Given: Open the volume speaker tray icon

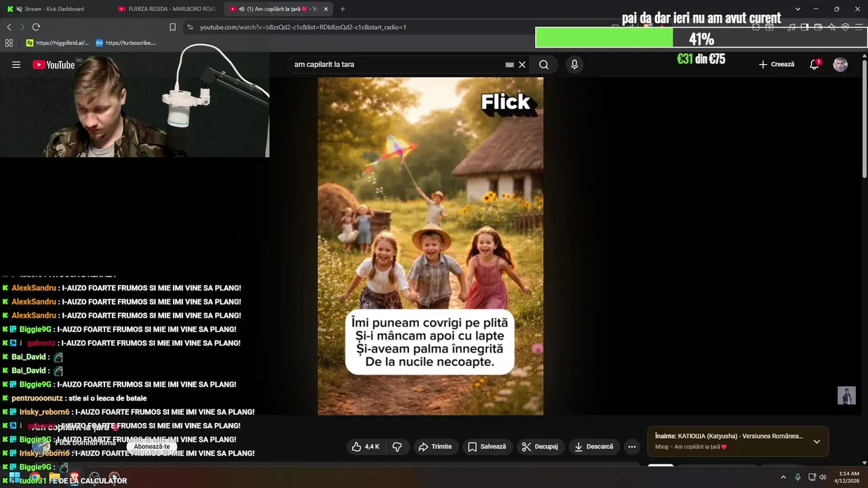Looking at the screenshot, I should [x=823, y=477].
